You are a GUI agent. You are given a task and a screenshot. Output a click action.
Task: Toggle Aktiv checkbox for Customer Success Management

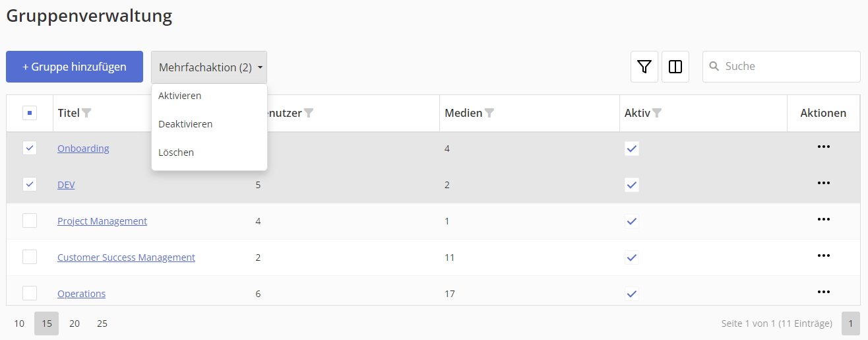pos(632,257)
